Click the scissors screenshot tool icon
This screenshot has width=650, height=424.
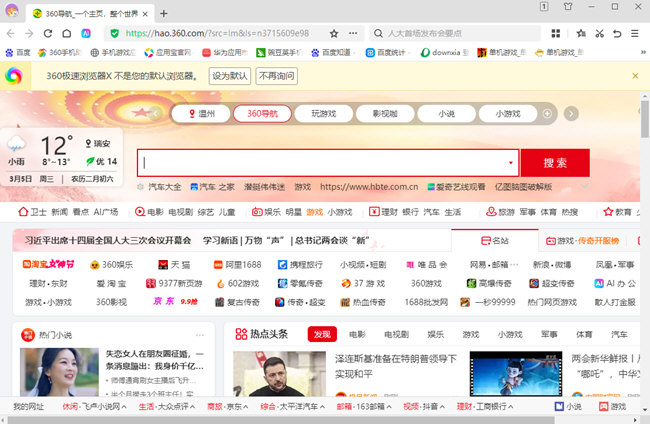click(599, 34)
